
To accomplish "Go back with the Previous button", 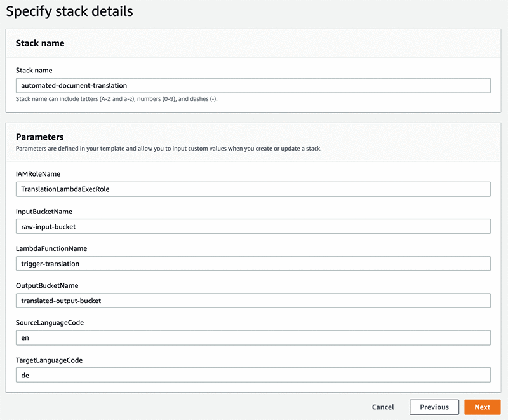I will [x=434, y=407].
